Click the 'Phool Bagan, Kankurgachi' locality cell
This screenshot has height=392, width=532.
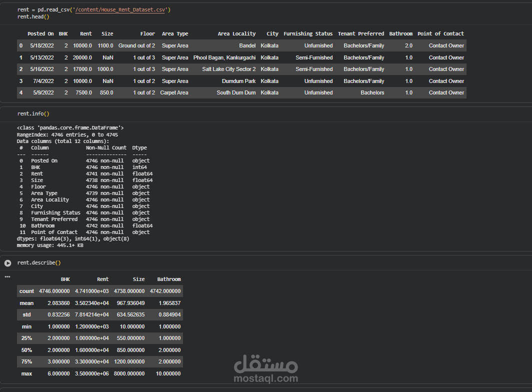(x=224, y=57)
